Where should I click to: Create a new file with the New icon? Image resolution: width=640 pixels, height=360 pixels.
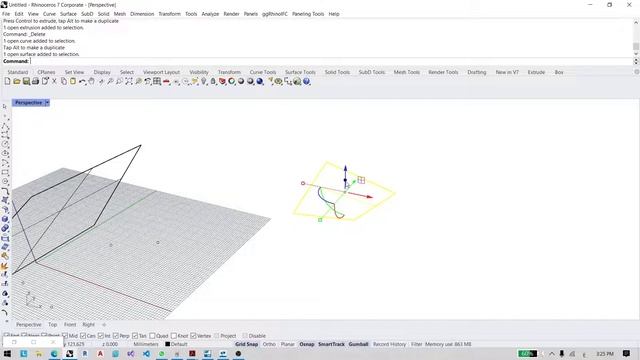coord(7,82)
